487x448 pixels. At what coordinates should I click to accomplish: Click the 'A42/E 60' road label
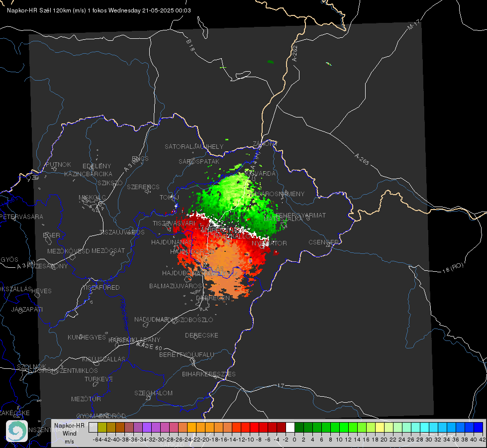click(x=149, y=346)
